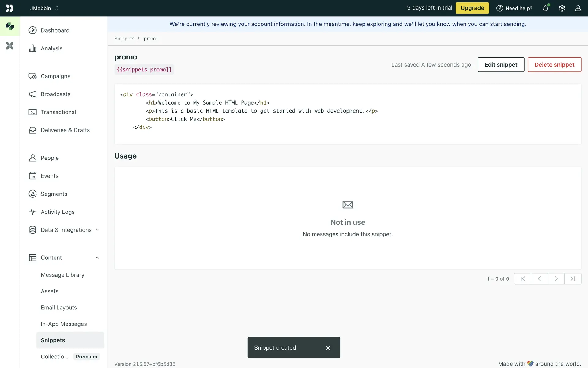
Task: Click the {{snippets.promo}} liquid tag
Action: [x=144, y=70]
